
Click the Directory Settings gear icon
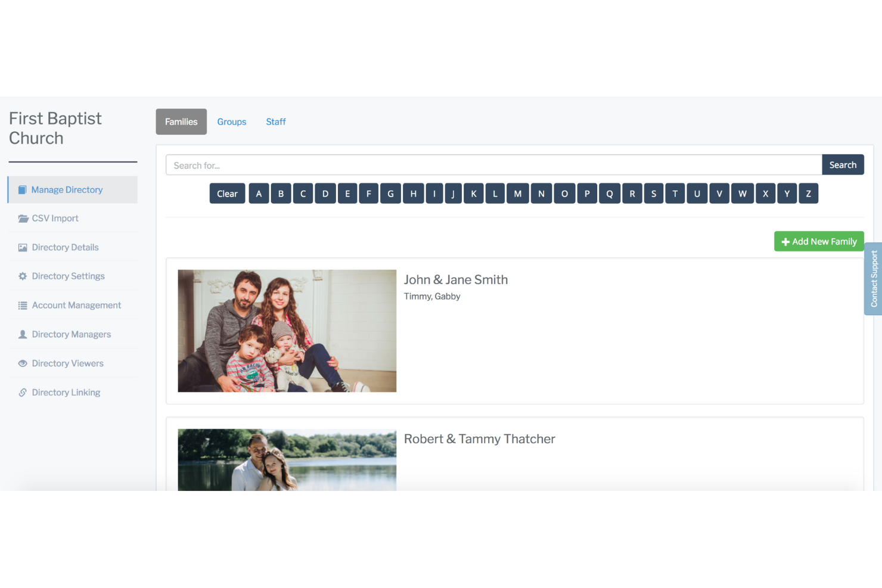pyautogui.click(x=23, y=276)
